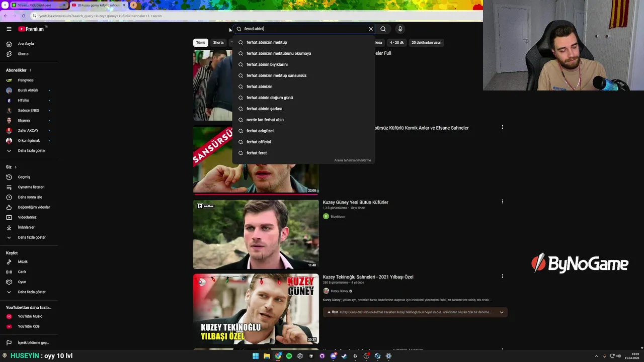Image resolution: width=644 pixels, height=362 pixels.
Task: Click the YouTube Premium logo
Action: point(32,29)
